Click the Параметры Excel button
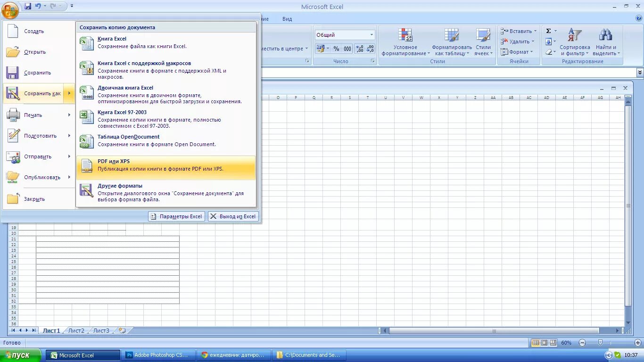Viewport: 644px width, 362px height. [x=176, y=216]
